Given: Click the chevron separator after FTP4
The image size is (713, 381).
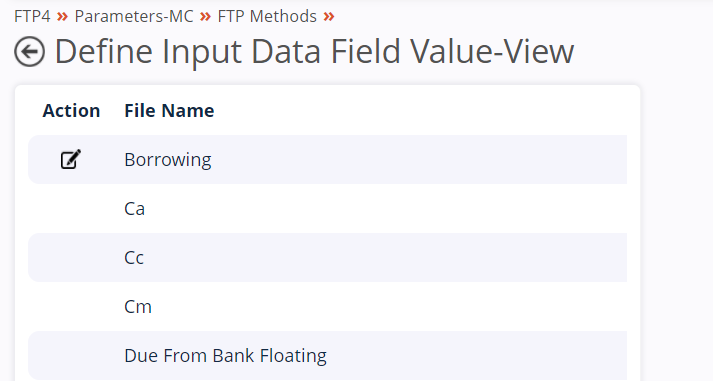Looking at the screenshot, I should click(x=62, y=17).
